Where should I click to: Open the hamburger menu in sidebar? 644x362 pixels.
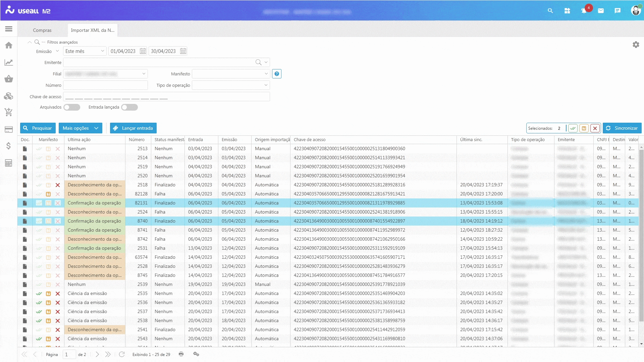coord(9,29)
